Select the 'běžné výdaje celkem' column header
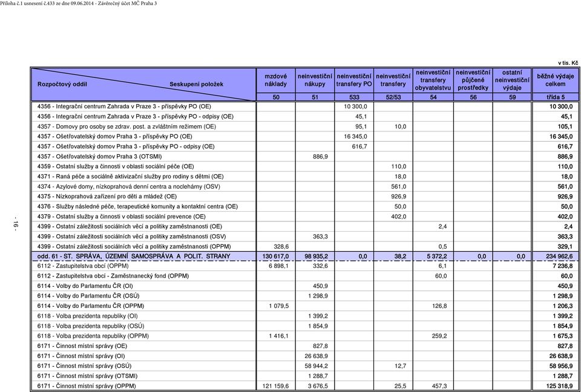This screenshot has height=392, width=581. pyautogui.click(x=556, y=80)
